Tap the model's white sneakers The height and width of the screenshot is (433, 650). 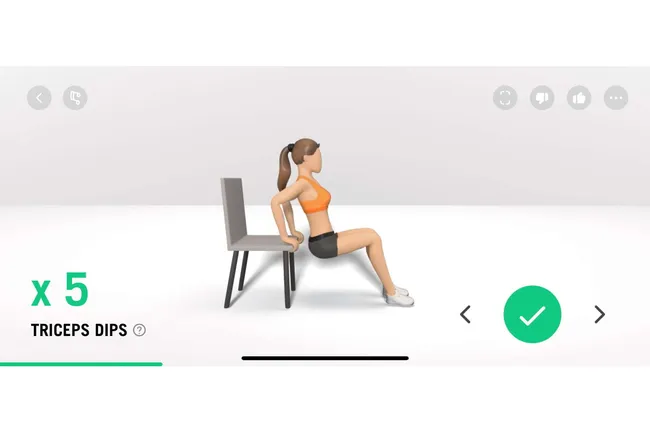click(x=399, y=296)
